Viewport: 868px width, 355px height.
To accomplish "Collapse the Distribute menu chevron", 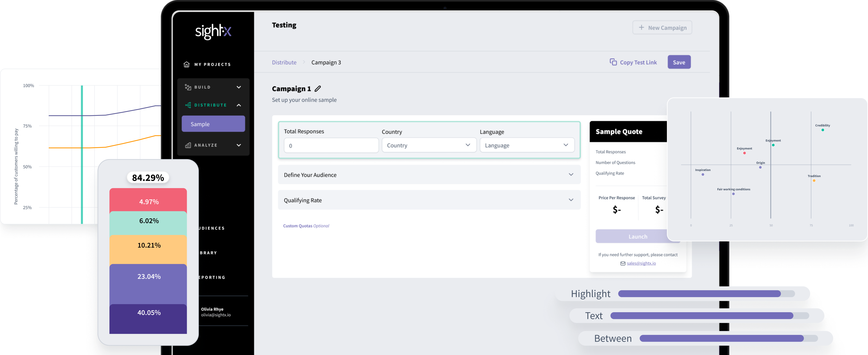I will pyautogui.click(x=238, y=105).
